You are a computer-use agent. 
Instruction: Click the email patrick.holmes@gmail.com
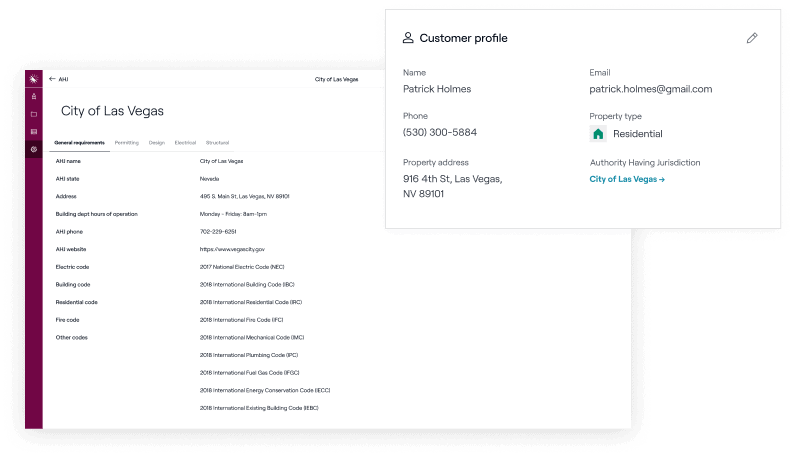pos(650,89)
